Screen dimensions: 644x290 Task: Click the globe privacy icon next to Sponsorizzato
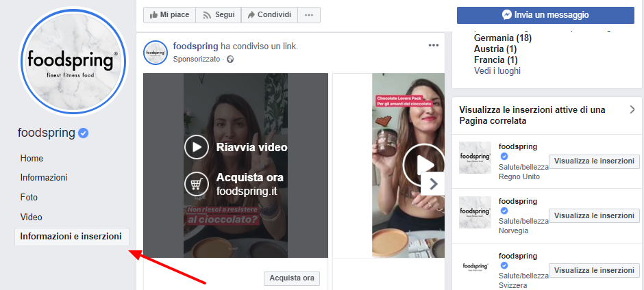pyautogui.click(x=230, y=59)
